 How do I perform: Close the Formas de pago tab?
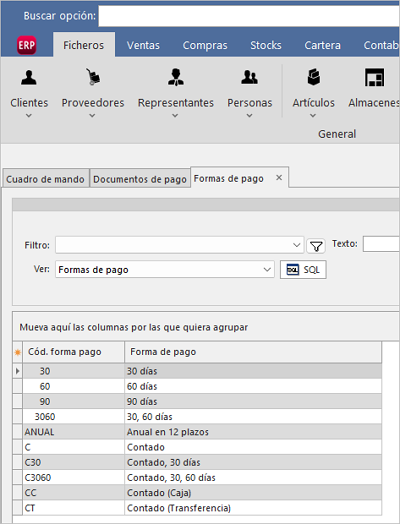click(279, 178)
